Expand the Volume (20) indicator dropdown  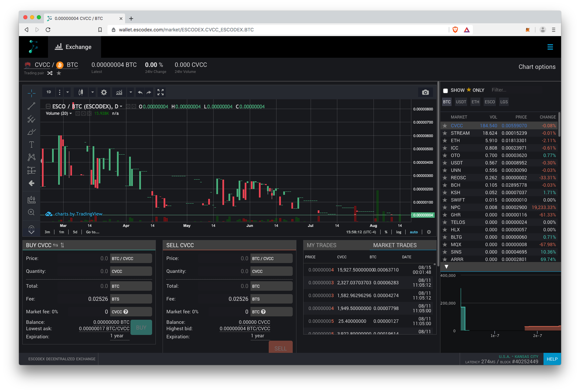click(x=71, y=113)
